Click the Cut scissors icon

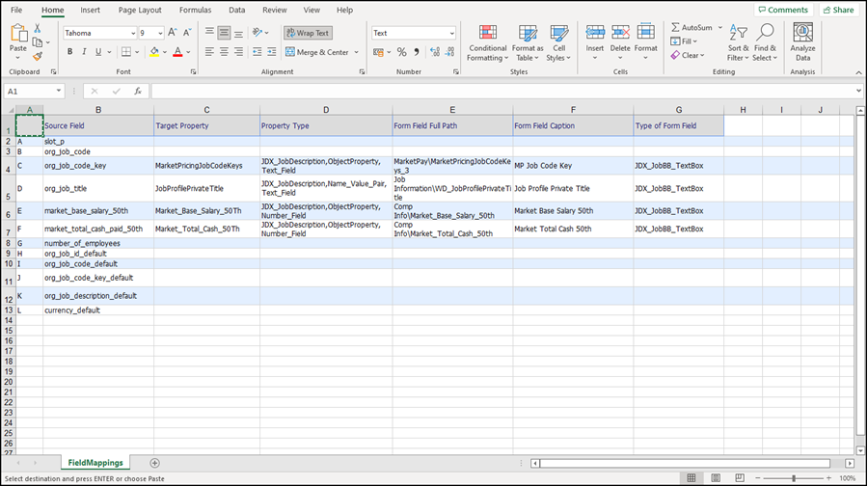37,28
